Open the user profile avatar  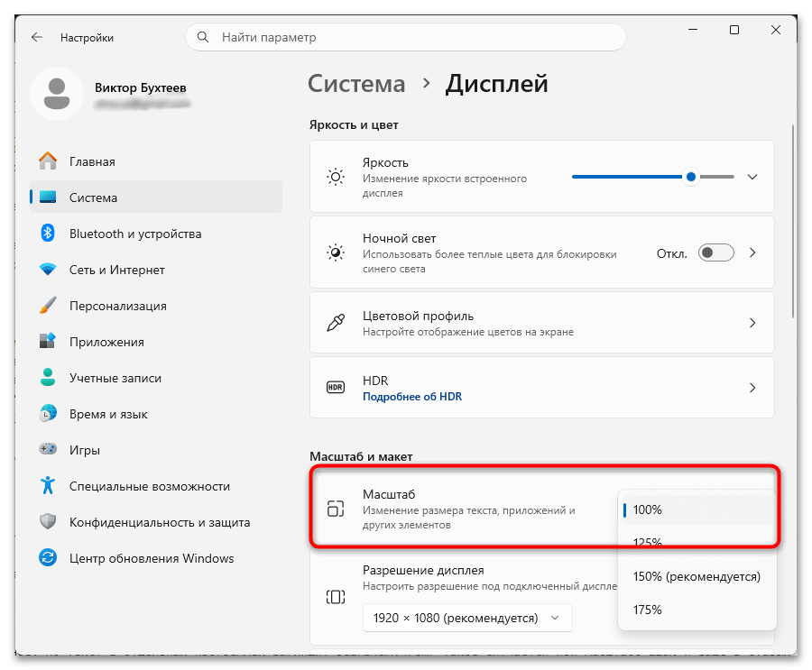point(57,94)
